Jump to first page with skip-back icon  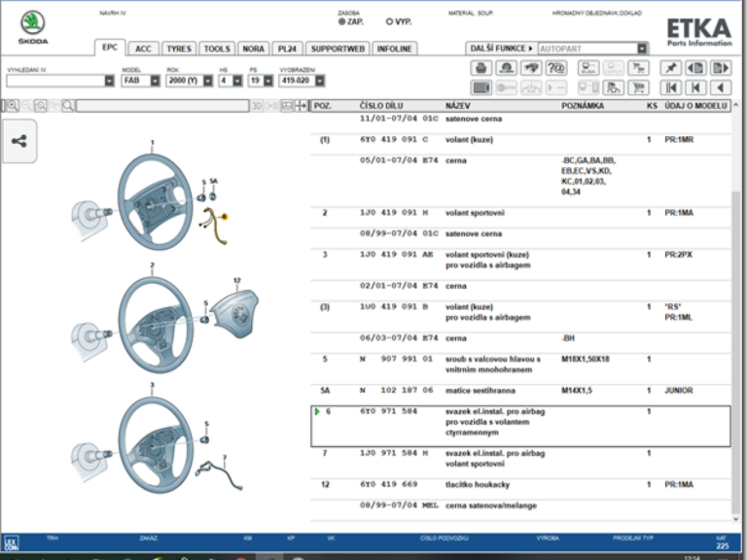coord(670,87)
